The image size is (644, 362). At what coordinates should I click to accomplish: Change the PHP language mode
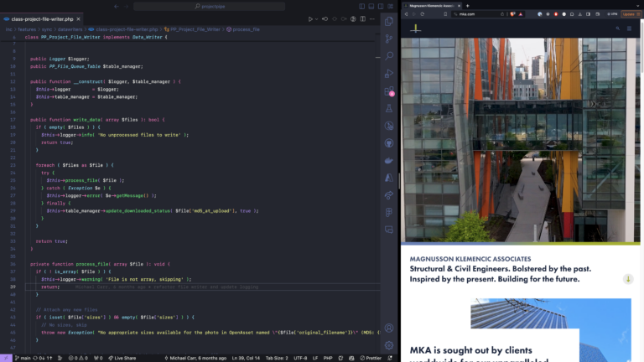[328, 358]
